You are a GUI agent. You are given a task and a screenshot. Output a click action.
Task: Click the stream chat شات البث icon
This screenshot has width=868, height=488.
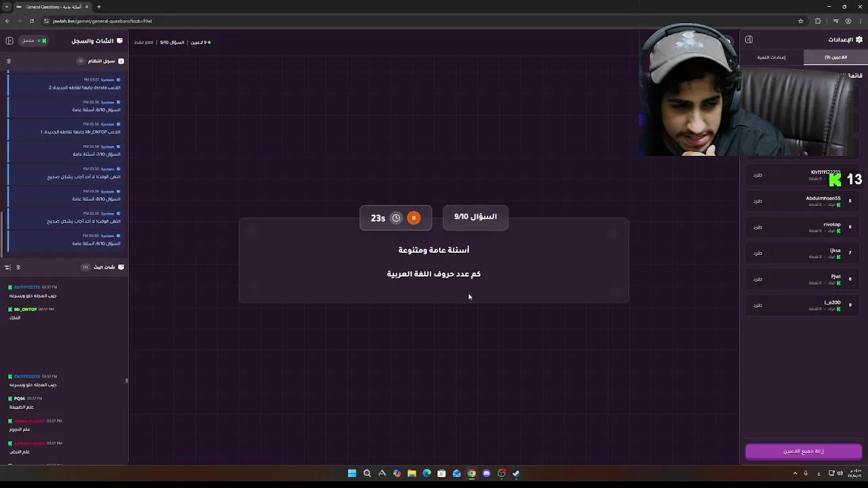click(x=121, y=267)
